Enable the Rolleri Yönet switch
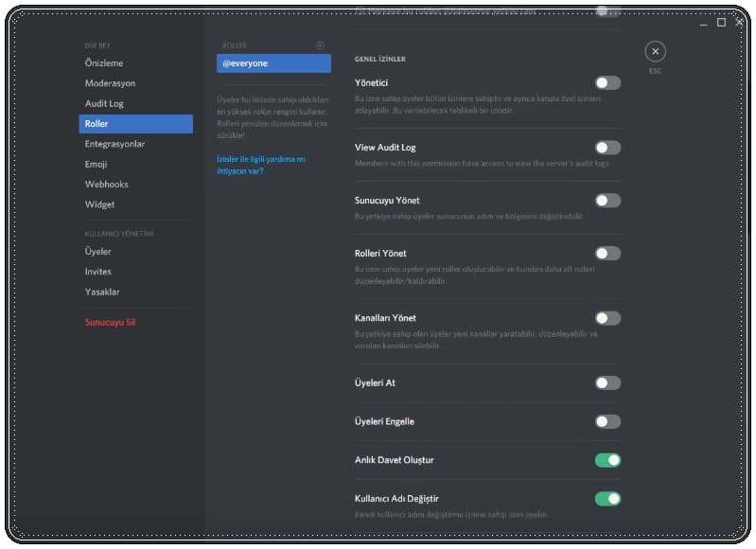The image size is (756, 549). pyautogui.click(x=607, y=254)
